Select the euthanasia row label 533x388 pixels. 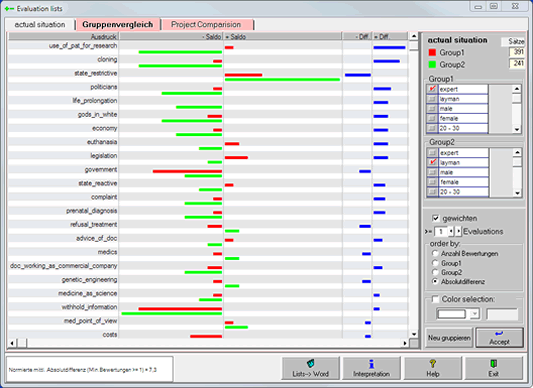(x=102, y=142)
